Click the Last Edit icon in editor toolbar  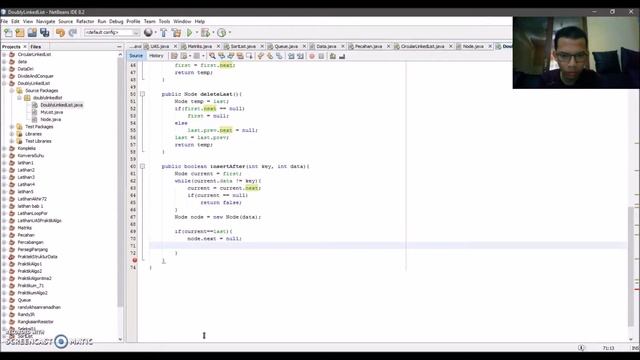click(174, 56)
